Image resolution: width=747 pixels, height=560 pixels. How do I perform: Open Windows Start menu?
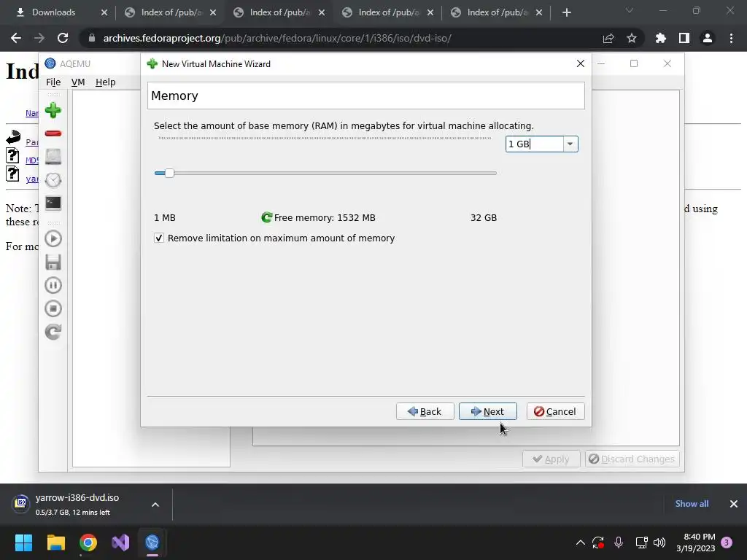click(x=23, y=542)
